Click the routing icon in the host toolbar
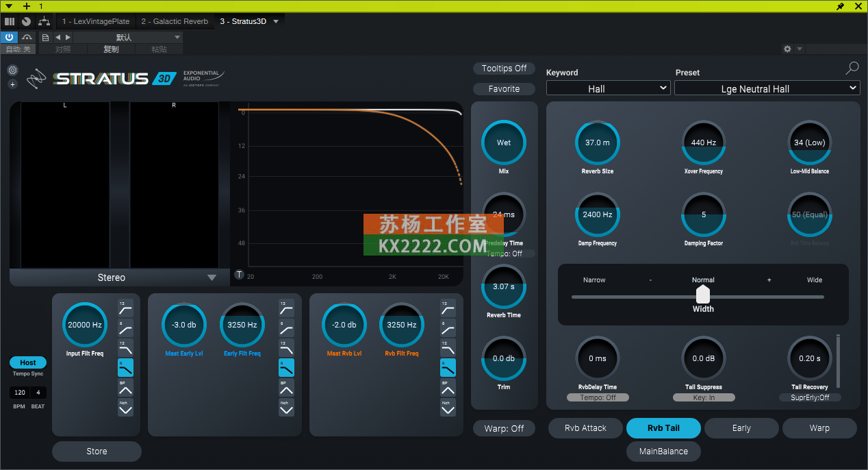 click(x=44, y=21)
